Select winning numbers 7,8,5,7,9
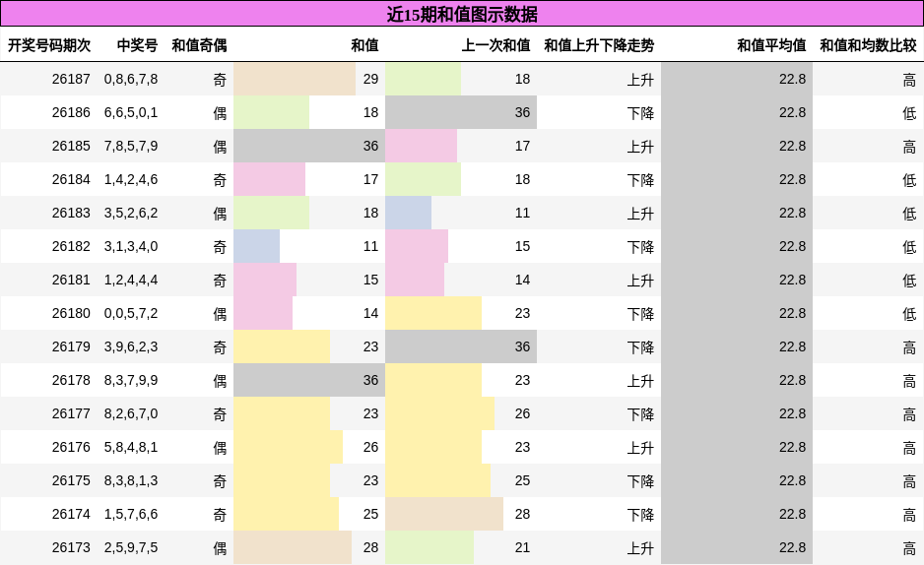Viewport: 924px width, 565px height. tap(131, 146)
